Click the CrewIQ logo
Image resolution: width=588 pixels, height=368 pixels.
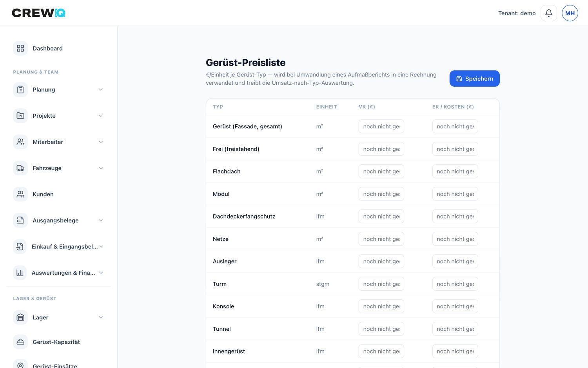[38, 13]
